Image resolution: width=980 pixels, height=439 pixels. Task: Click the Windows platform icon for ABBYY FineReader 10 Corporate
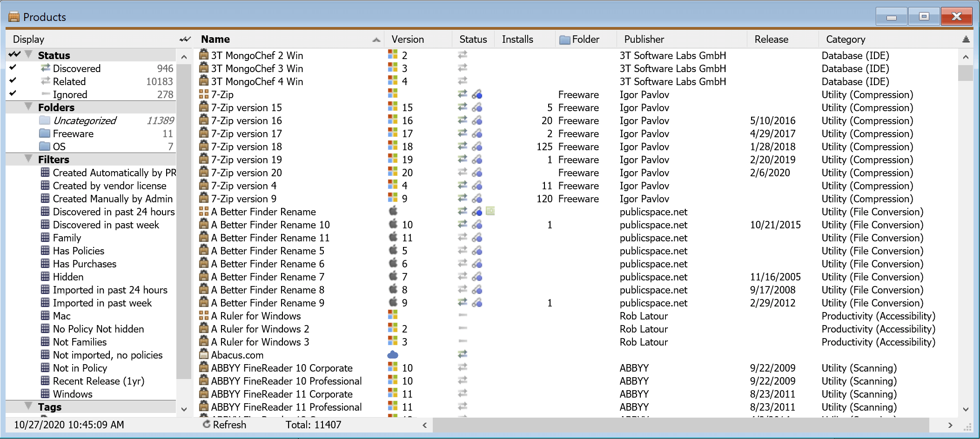tap(393, 367)
